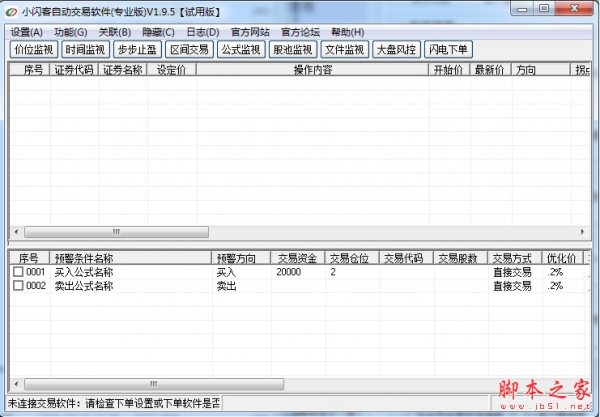Select the 步步止盈 button
Image resolution: width=600 pixels, height=417 pixels.
click(x=137, y=49)
